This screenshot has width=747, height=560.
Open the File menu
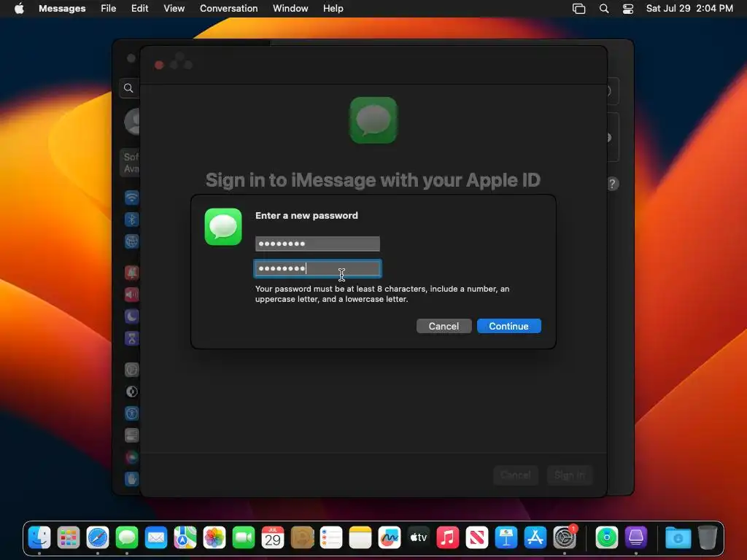point(108,8)
